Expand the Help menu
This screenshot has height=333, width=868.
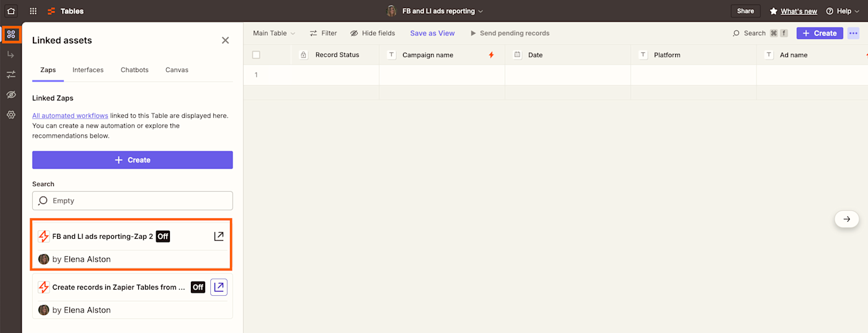844,11
